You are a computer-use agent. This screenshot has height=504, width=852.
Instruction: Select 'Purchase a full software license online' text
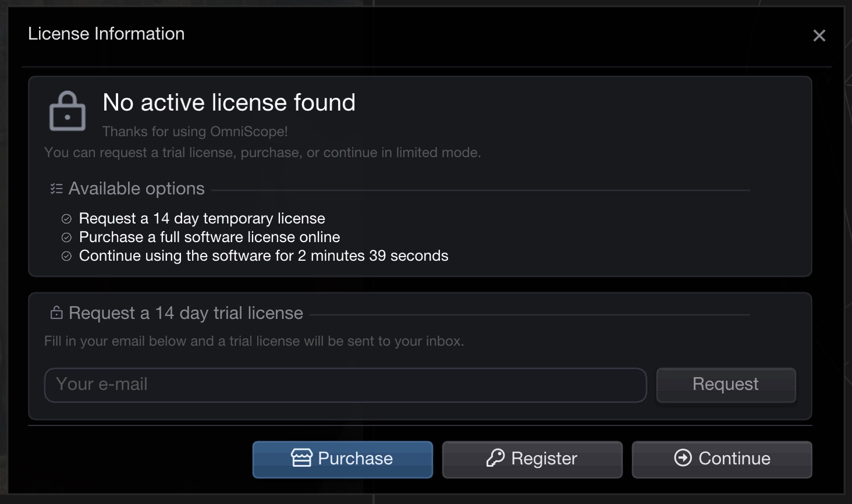210,237
